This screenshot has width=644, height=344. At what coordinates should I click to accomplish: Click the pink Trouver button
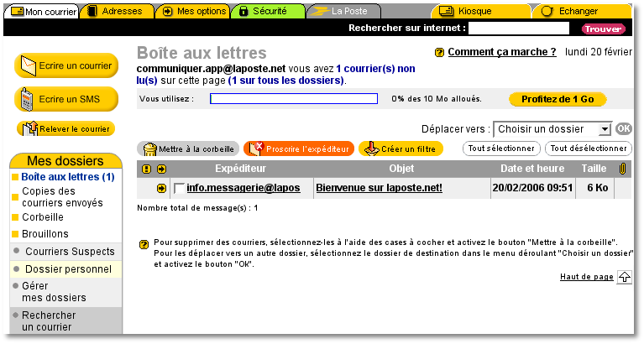click(x=603, y=29)
